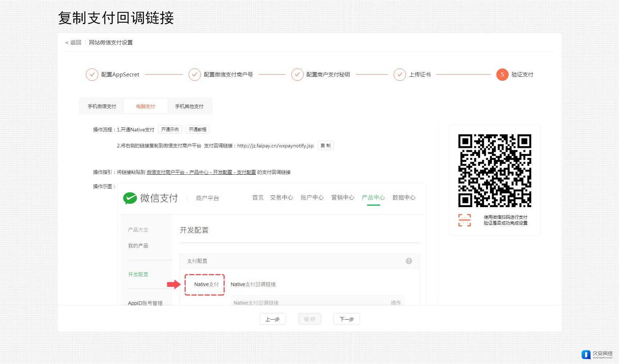619x364 pixels.
Task: Click the WeChat payment QR code image
Action: [494, 171]
